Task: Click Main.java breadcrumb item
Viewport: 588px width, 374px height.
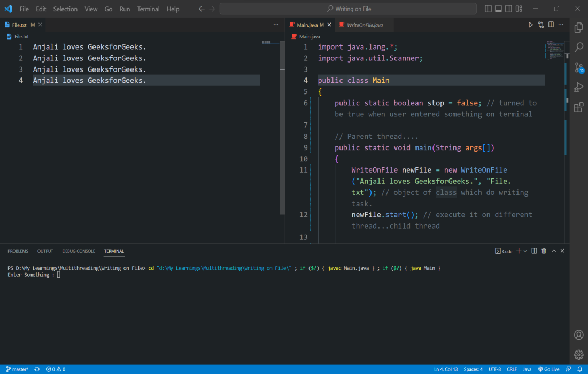Action: point(306,37)
